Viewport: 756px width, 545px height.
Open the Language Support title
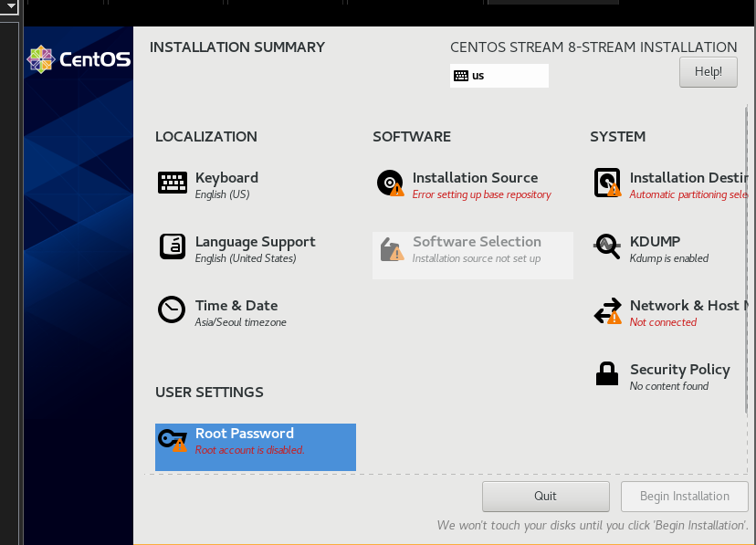coord(255,242)
